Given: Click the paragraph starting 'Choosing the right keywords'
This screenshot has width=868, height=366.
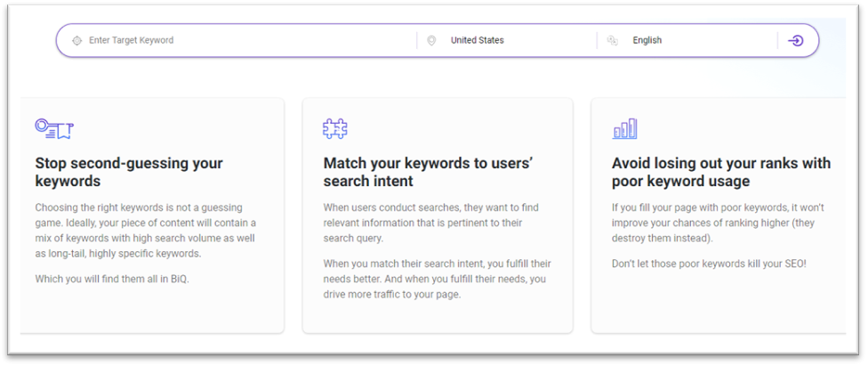Looking at the screenshot, I should point(147,230).
